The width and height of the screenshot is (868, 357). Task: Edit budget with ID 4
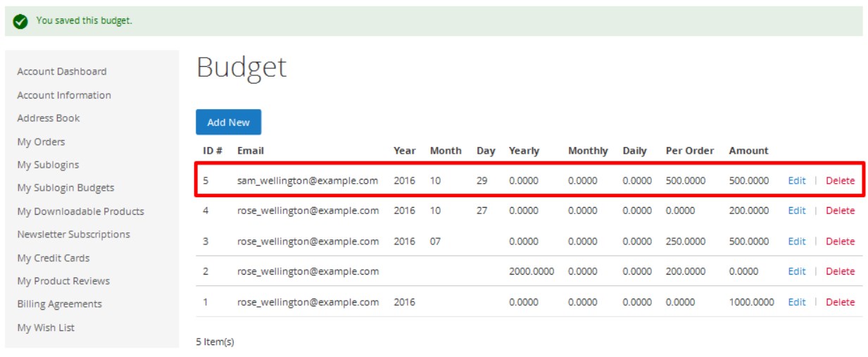(796, 211)
